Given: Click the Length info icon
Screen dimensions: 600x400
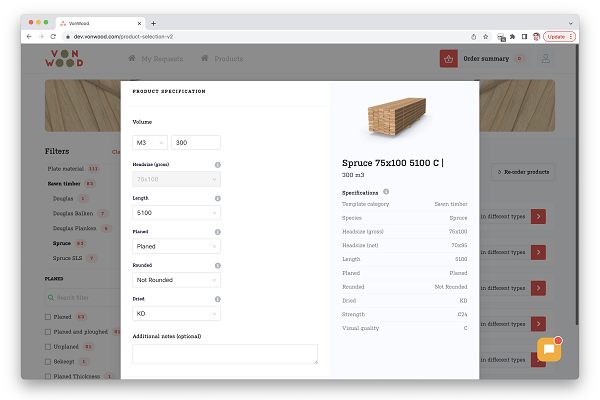Looking at the screenshot, I should point(218,198).
